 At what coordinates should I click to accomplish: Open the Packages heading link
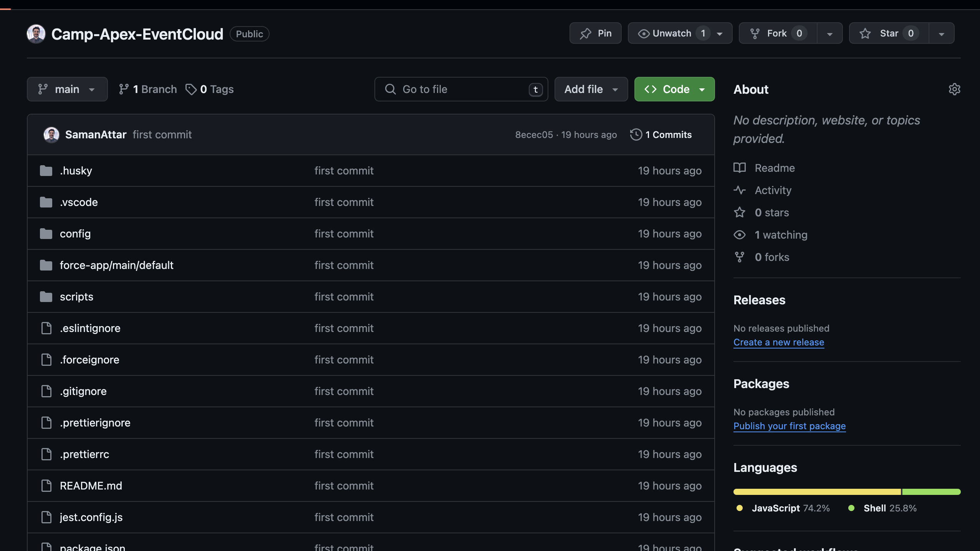pos(761,383)
